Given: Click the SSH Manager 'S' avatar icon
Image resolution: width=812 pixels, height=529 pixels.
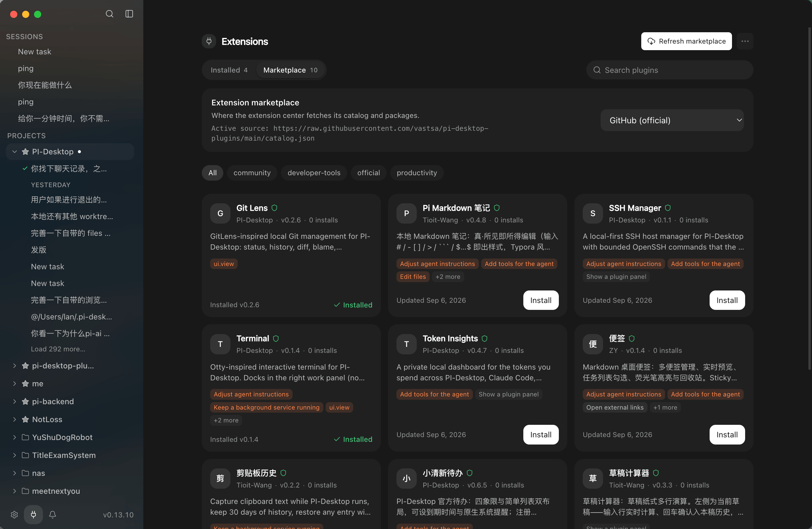Looking at the screenshot, I should pyautogui.click(x=593, y=213).
